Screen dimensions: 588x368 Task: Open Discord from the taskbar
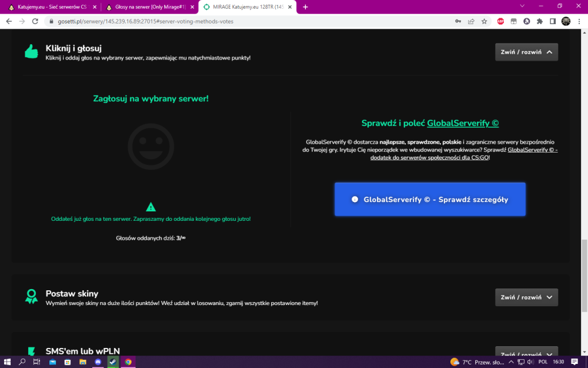[98, 362]
